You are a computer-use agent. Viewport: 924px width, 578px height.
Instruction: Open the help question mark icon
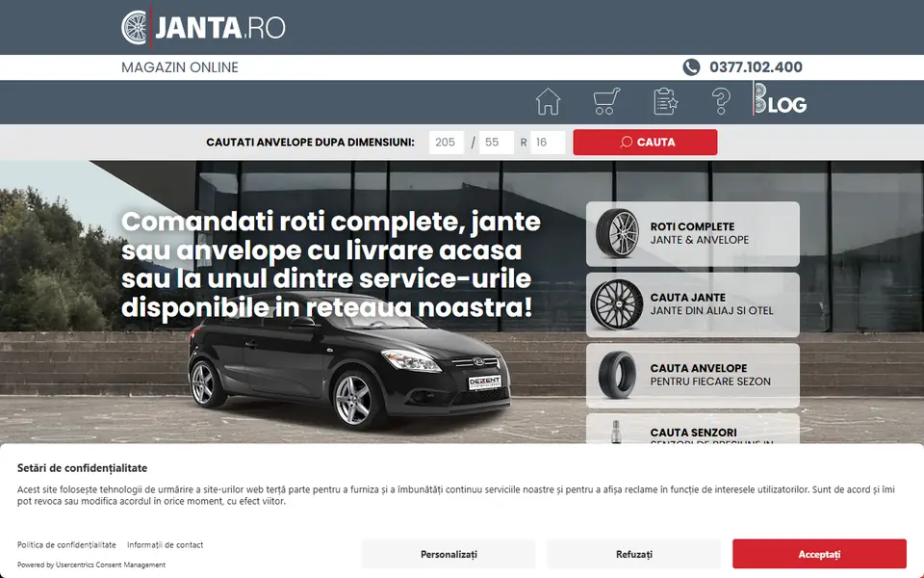click(x=721, y=101)
